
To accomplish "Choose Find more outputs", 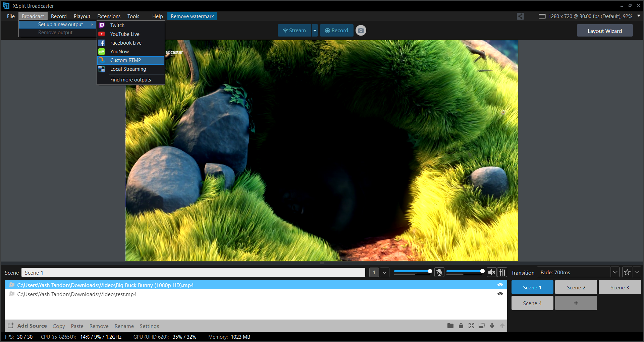I will click(x=131, y=80).
